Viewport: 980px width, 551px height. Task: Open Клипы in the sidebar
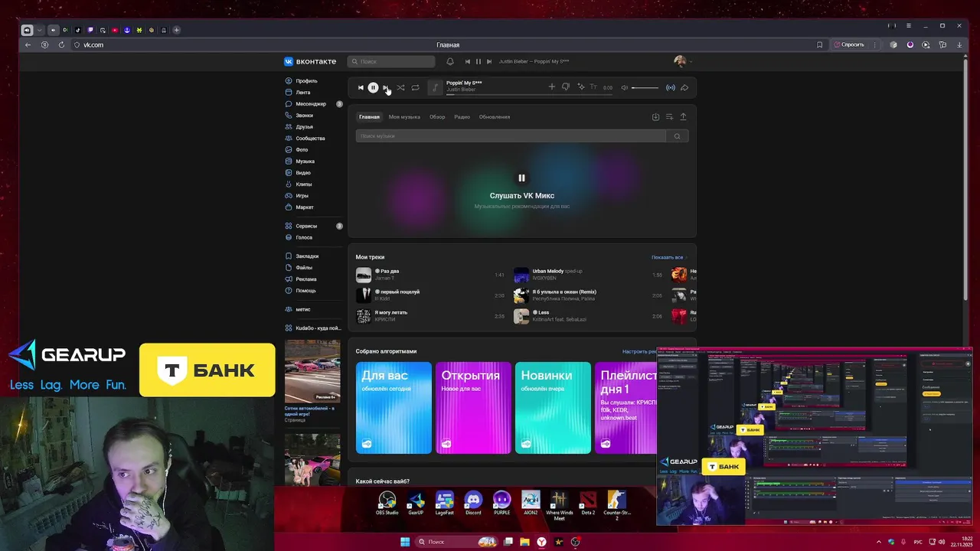pyautogui.click(x=303, y=184)
